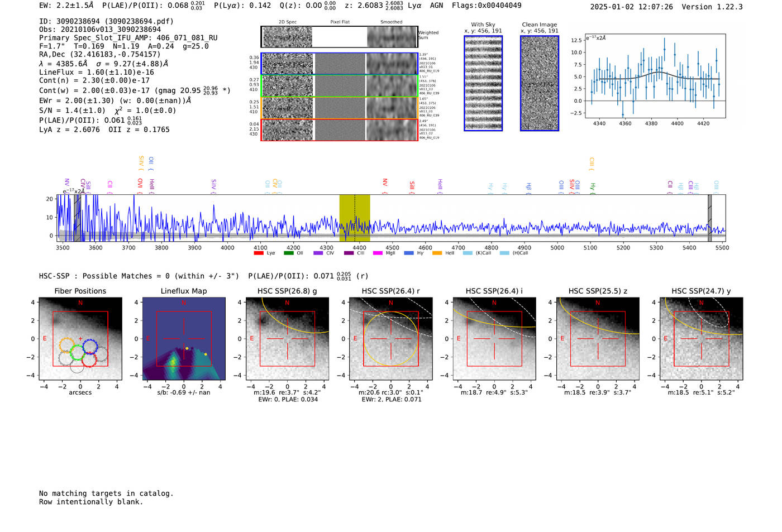
Task: Click the yellow highlighted band in the spectrum
Action: tap(355, 218)
